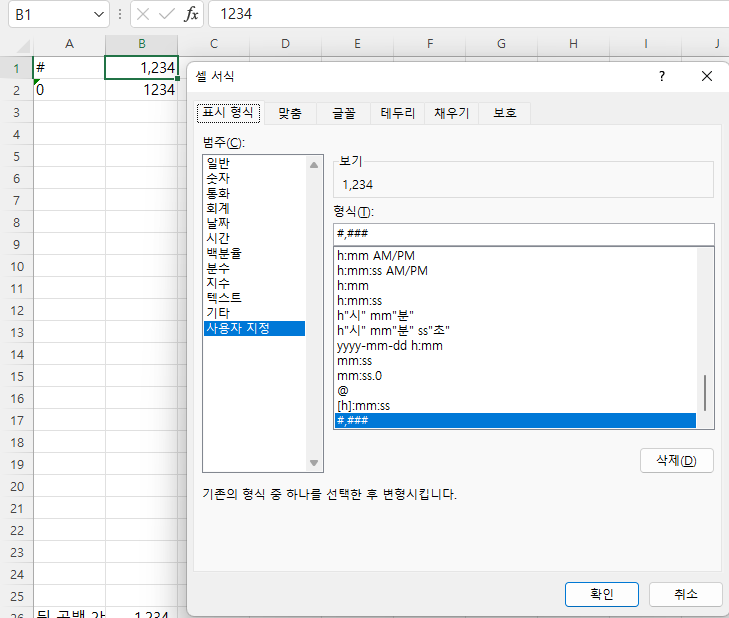The image size is (729, 618).
Task: Choose format h"시" mm"분"
Action: 515,316
